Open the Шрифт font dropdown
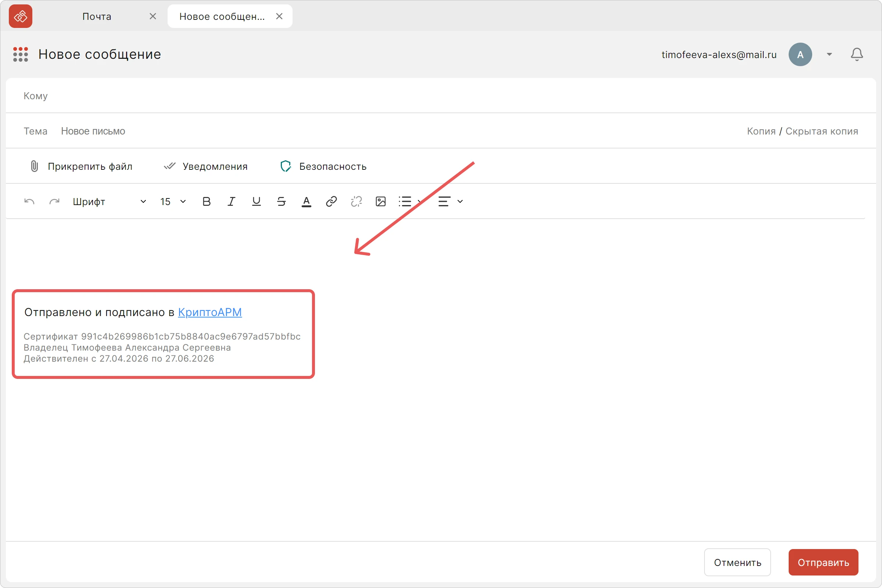 [x=109, y=202]
